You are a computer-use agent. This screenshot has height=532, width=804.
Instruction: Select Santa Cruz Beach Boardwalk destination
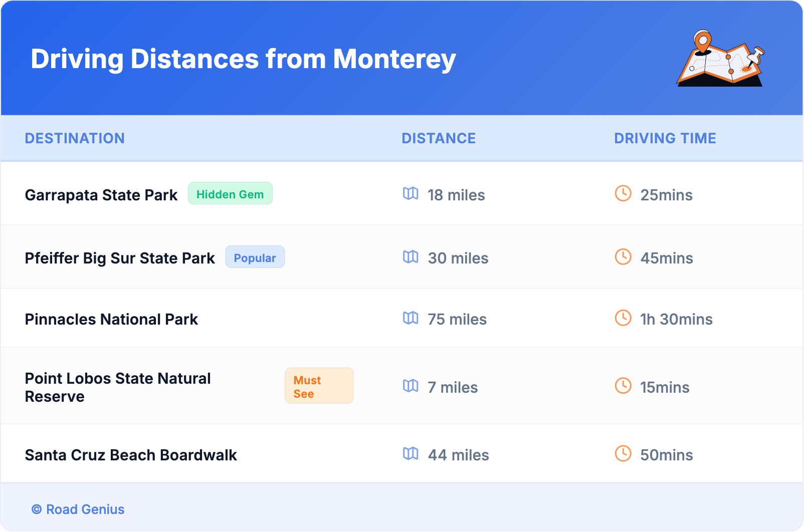131,455
